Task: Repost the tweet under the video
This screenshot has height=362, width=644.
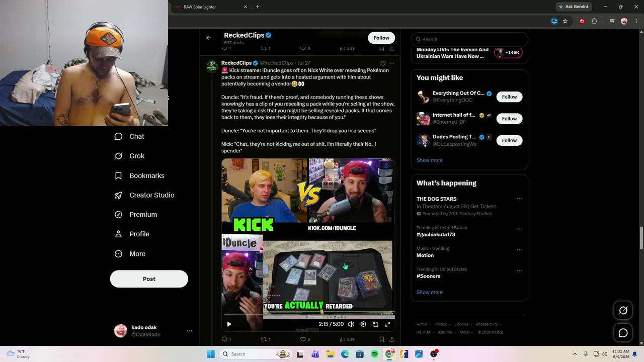Action: [x=265, y=339]
